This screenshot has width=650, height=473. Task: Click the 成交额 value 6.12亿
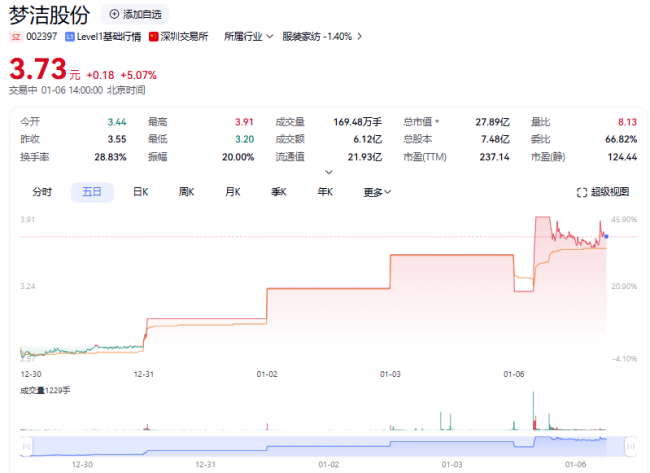point(367,139)
